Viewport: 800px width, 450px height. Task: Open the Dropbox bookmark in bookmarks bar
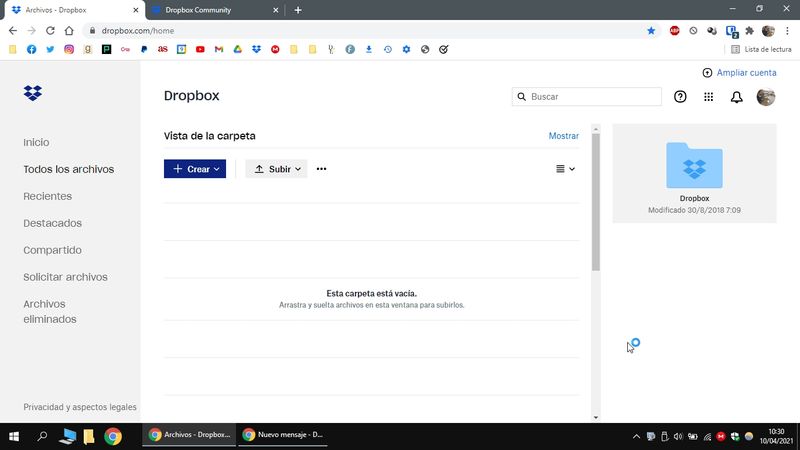tap(257, 49)
